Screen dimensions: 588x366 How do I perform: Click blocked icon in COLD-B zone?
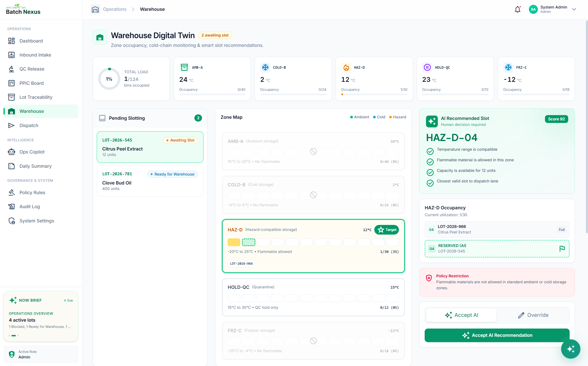pos(313,195)
